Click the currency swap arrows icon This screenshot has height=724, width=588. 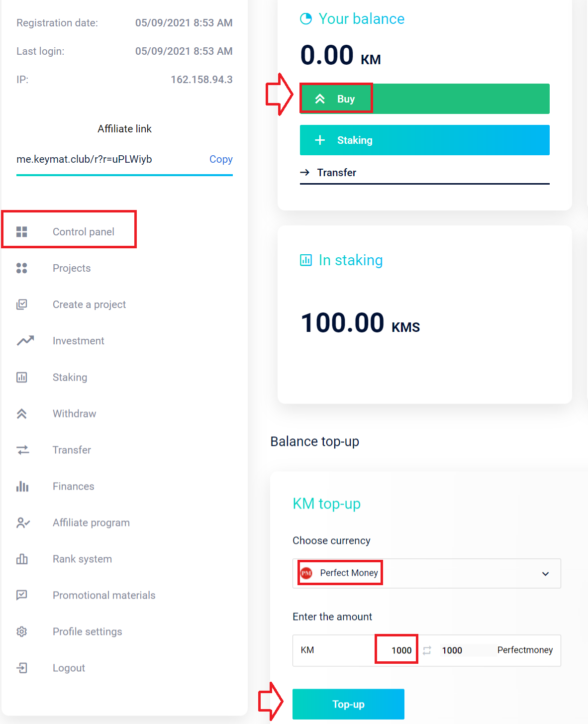click(x=427, y=650)
